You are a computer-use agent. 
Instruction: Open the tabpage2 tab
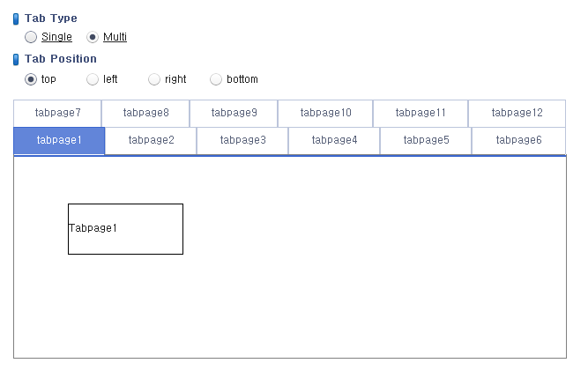[151, 140]
